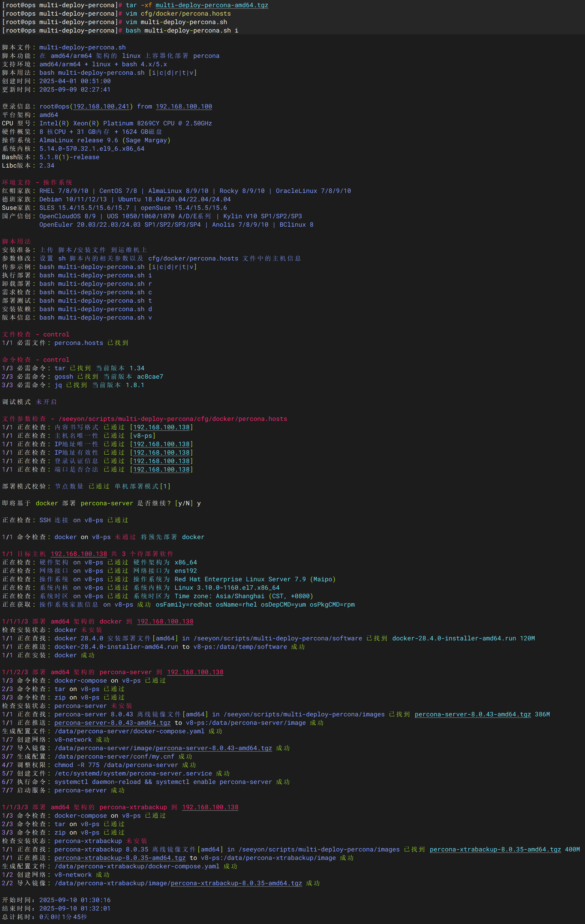Click 'docker-28.4.0-installer-amd64.run 120M' file name
Image resolution: width=585 pixels, height=924 pixels.
click(x=464, y=639)
